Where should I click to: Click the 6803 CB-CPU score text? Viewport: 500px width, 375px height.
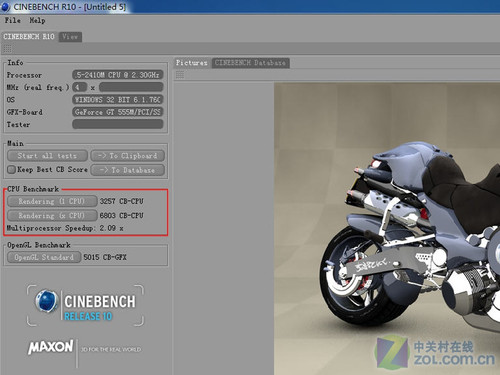pos(121,216)
